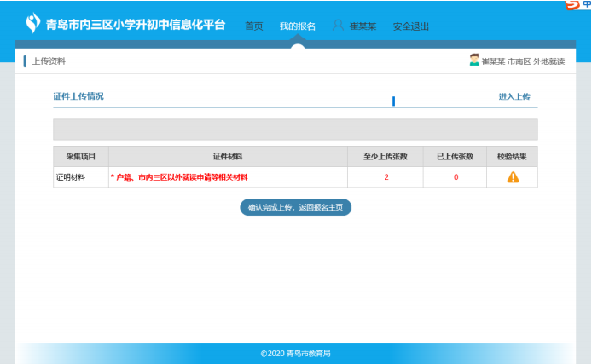The width and height of the screenshot is (592, 364).
Task: Click the orange warning triangle icon
Action: tap(513, 177)
